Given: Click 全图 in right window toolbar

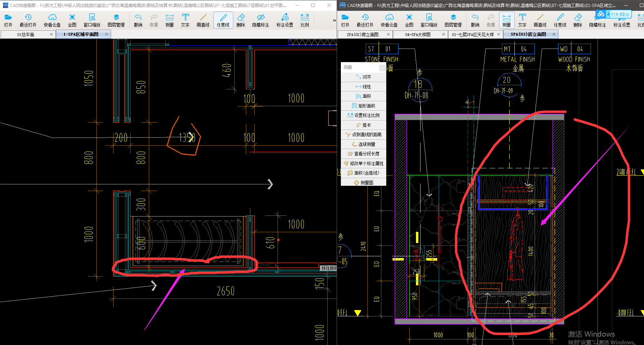Looking at the screenshot, I should click(x=409, y=20).
